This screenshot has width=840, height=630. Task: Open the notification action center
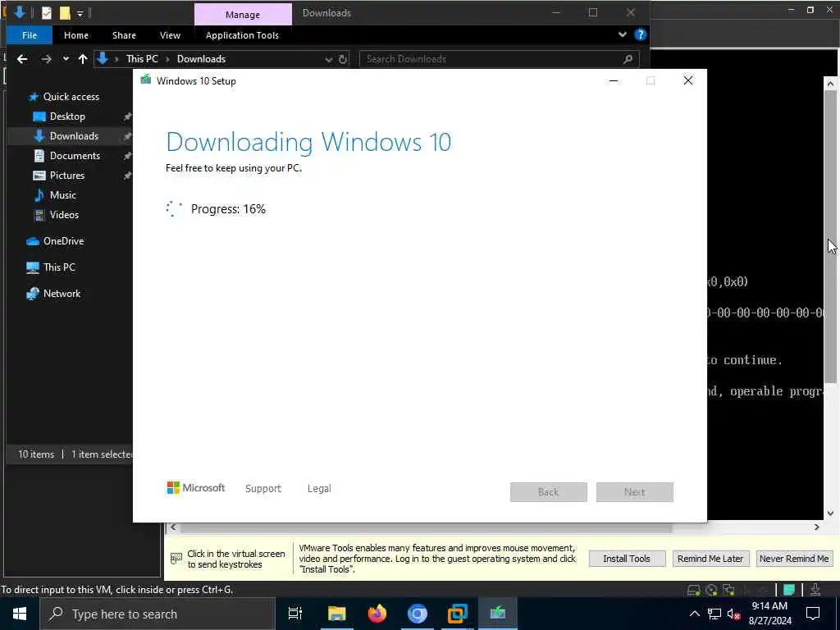point(813,614)
